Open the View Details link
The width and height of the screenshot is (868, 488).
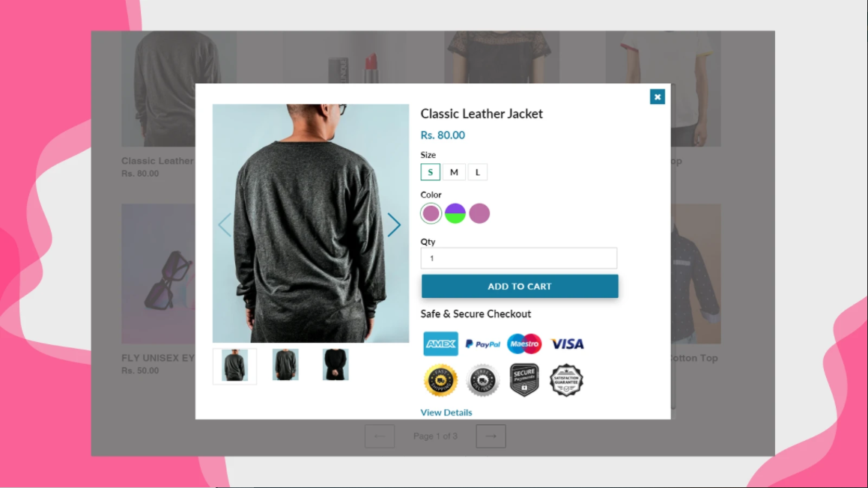click(x=446, y=412)
